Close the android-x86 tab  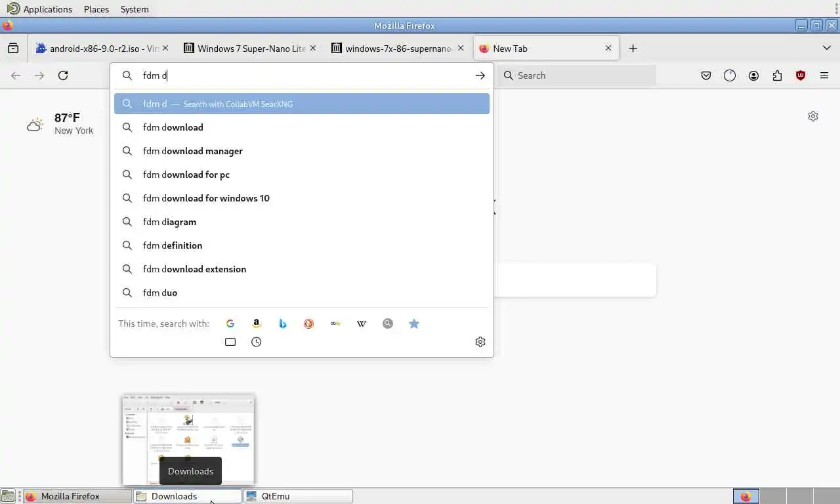tap(165, 49)
